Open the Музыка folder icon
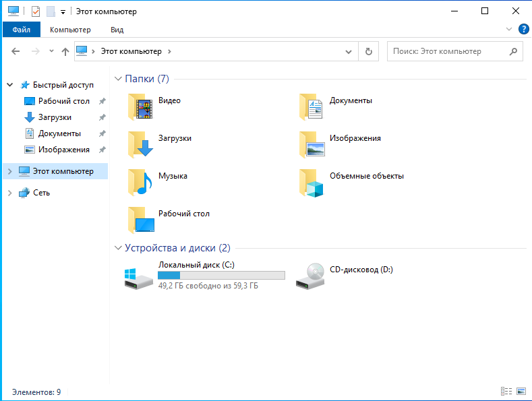Image resolution: width=532 pixels, height=401 pixels. click(x=140, y=181)
